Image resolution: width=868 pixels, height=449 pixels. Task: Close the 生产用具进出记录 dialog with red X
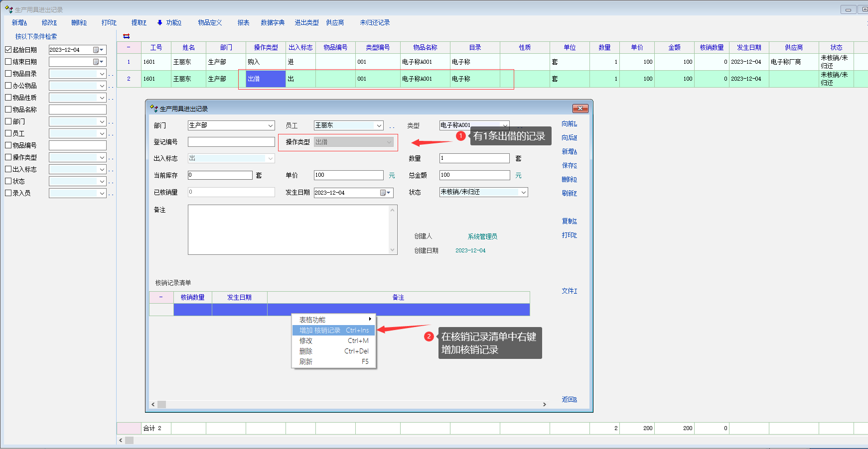pos(580,109)
